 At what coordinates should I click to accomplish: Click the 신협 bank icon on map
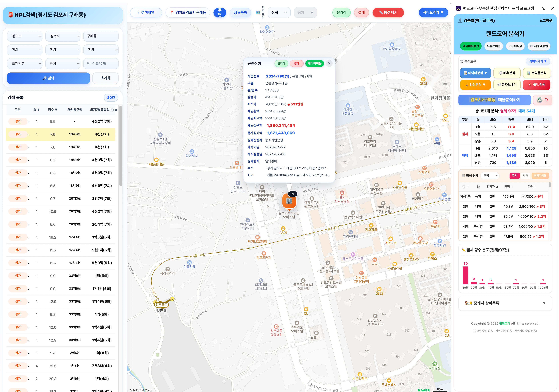pos(437,139)
